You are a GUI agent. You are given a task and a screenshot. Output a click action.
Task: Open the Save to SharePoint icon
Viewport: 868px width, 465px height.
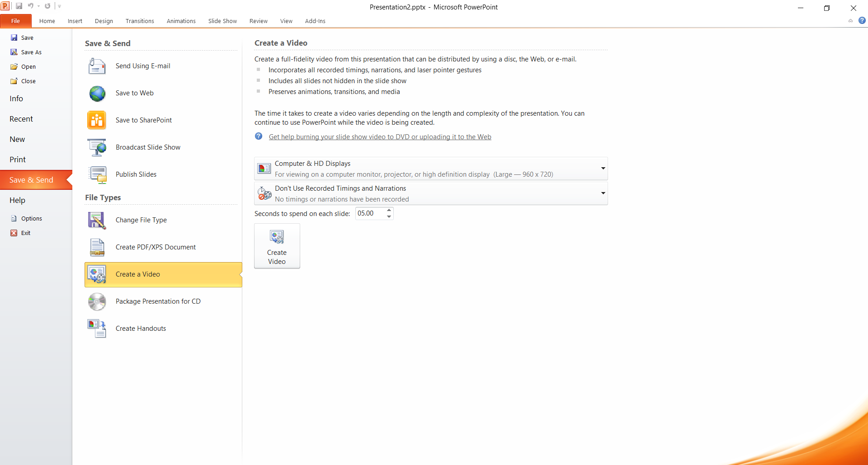point(97,120)
